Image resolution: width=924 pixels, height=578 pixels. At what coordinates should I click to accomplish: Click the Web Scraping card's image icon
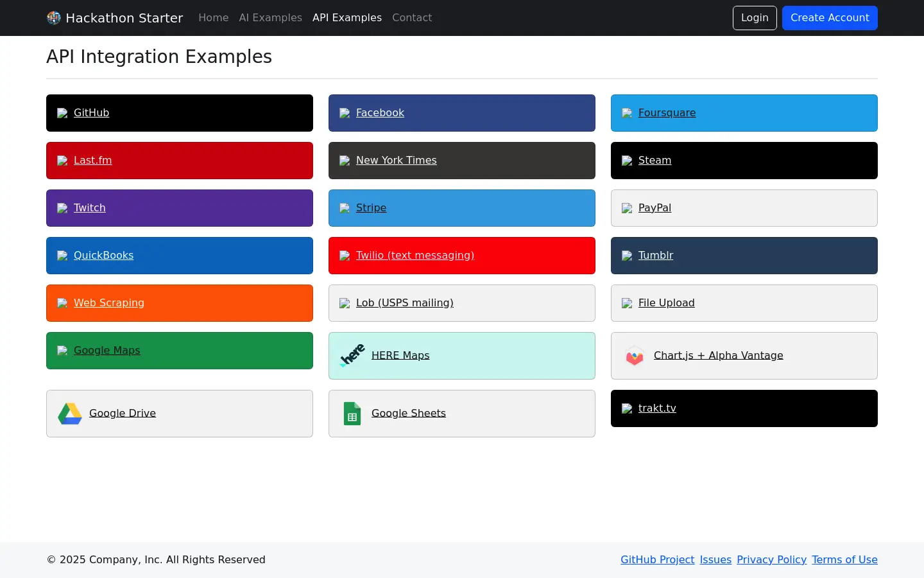click(62, 303)
